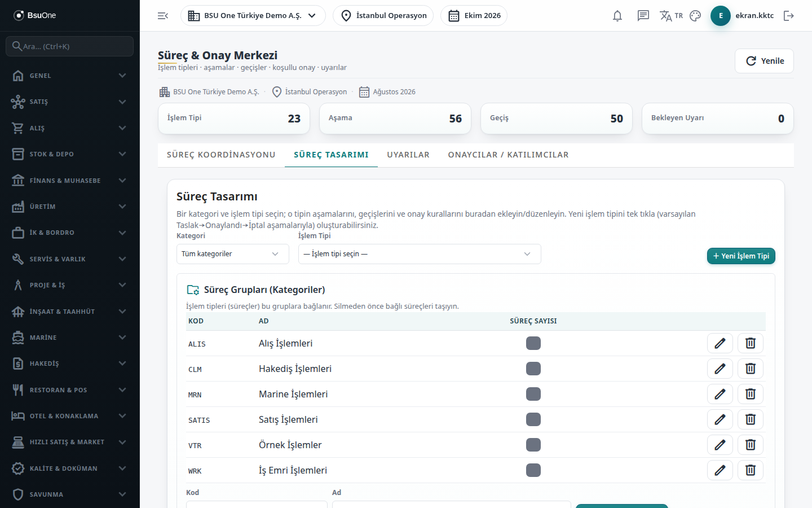Expand the STOK & DEPO menu

coord(70,154)
